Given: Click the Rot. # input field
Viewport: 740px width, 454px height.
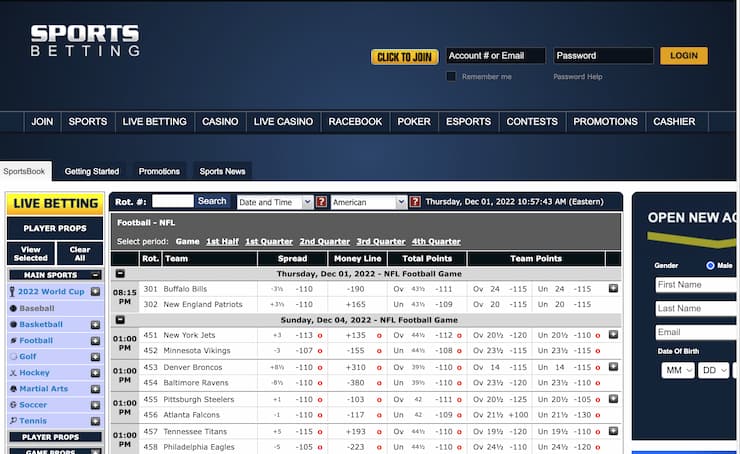Looking at the screenshot, I should (x=173, y=201).
